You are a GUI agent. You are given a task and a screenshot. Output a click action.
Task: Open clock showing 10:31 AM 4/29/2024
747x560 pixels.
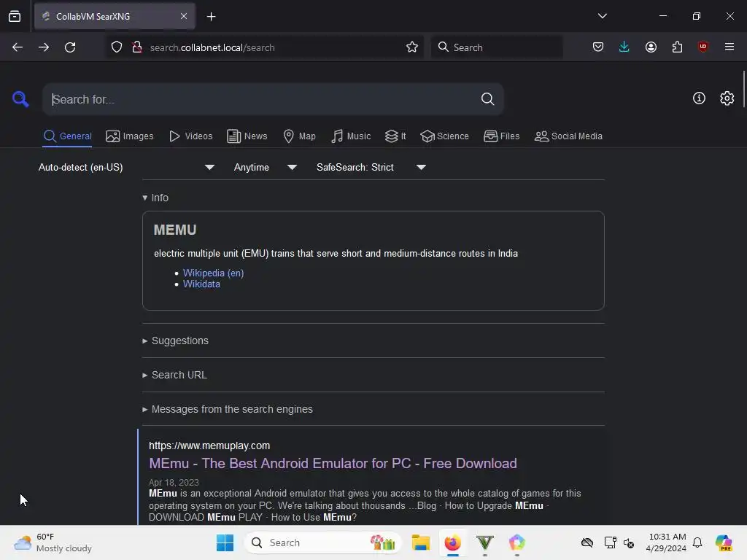(666, 542)
